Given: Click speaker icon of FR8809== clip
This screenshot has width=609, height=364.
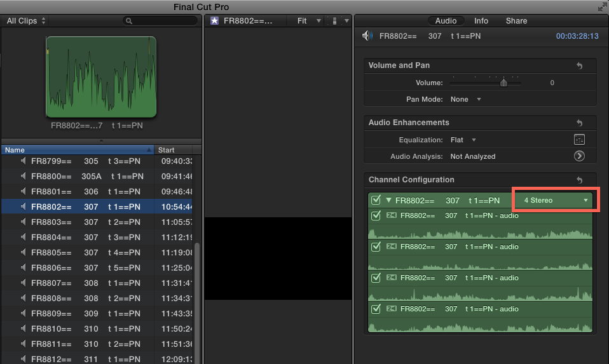Looking at the screenshot, I should coord(24,313).
